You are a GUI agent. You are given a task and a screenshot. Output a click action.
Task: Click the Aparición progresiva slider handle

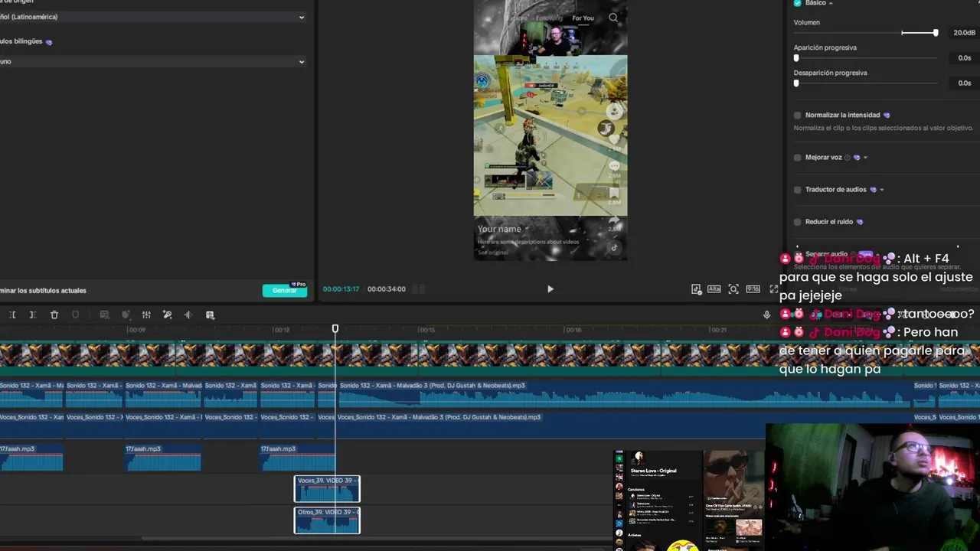point(796,58)
